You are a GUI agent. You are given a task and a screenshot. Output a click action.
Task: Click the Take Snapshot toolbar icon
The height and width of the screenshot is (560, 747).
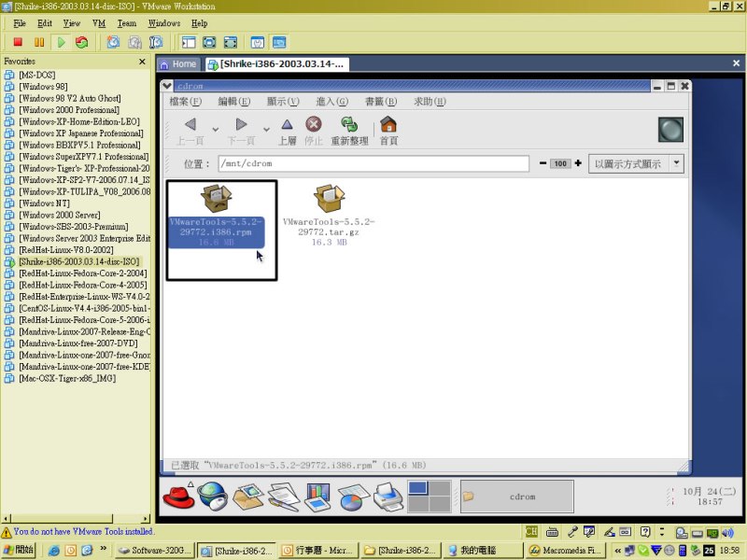click(113, 42)
